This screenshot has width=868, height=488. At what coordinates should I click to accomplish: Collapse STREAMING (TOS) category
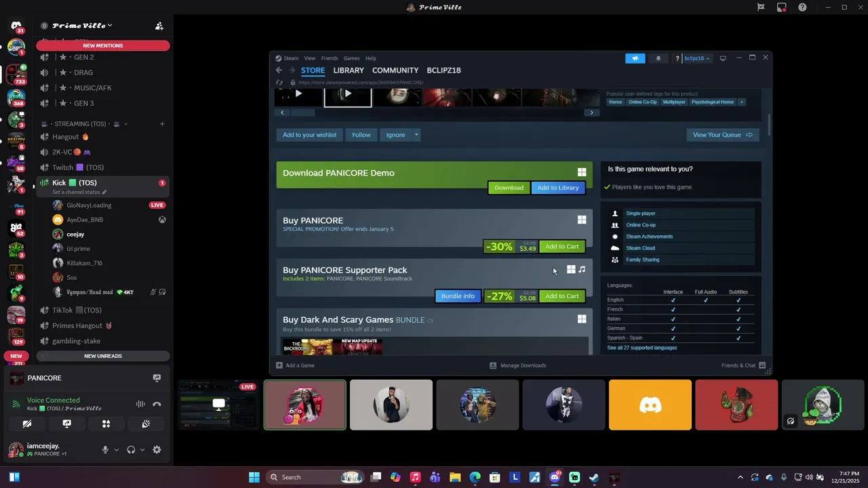click(x=85, y=124)
